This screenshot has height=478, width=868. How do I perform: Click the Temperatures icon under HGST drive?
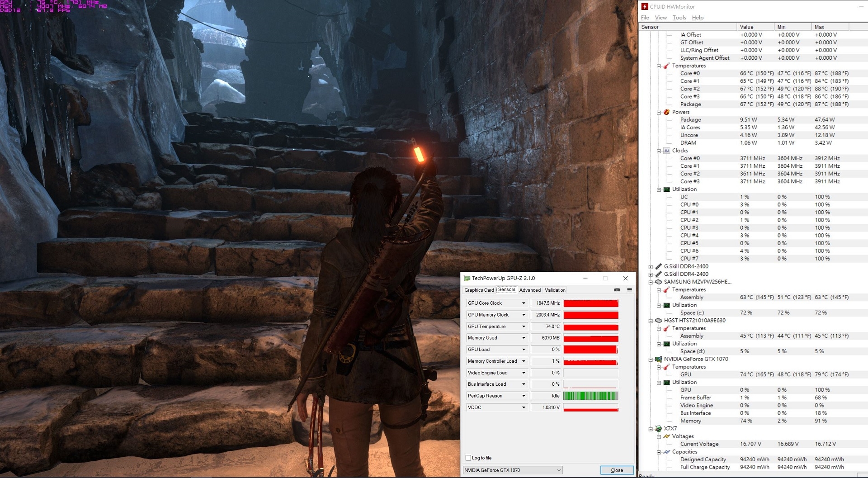(x=666, y=328)
